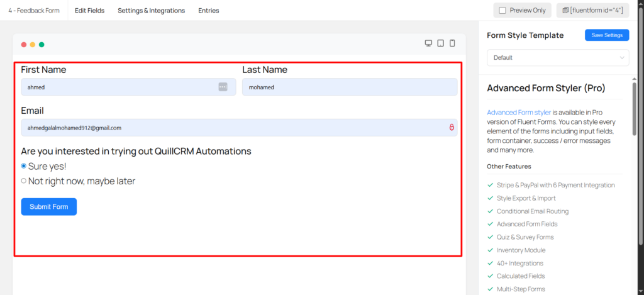
Task: Click into the Last Name input field
Action: point(349,87)
